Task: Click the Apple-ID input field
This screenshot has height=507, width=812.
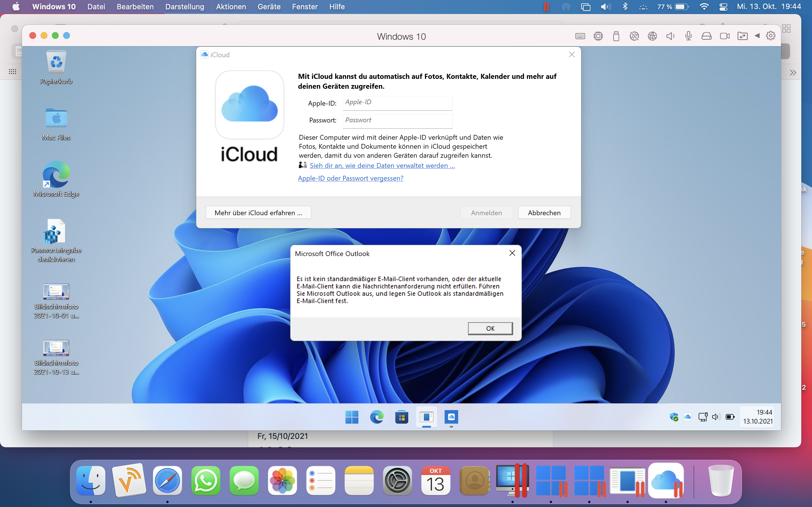Action: (398, 103)
